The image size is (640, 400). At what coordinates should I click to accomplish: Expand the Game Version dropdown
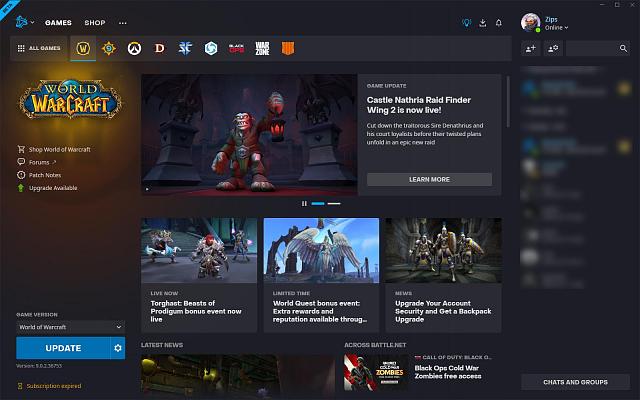tap(71, 327)
